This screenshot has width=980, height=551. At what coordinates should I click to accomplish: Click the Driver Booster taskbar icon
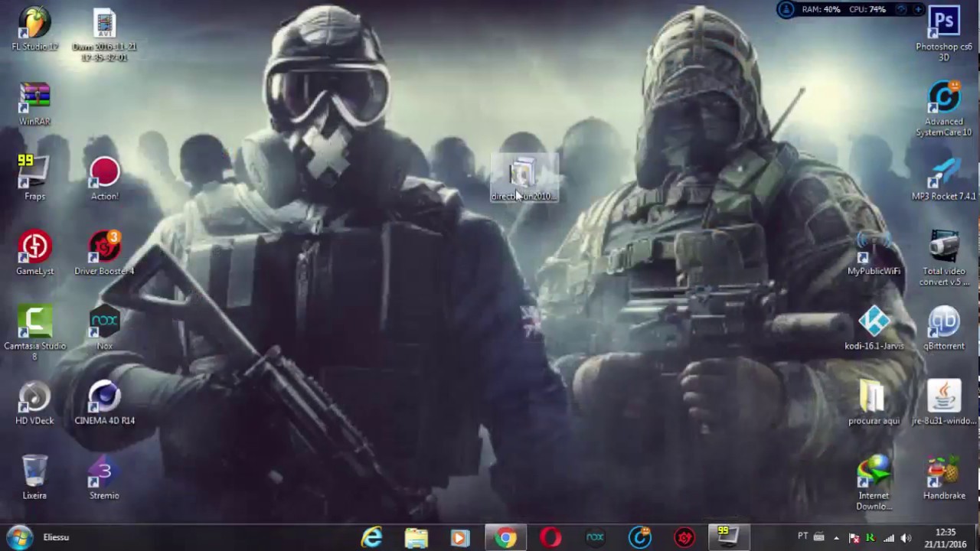click(x=684, y=537)
